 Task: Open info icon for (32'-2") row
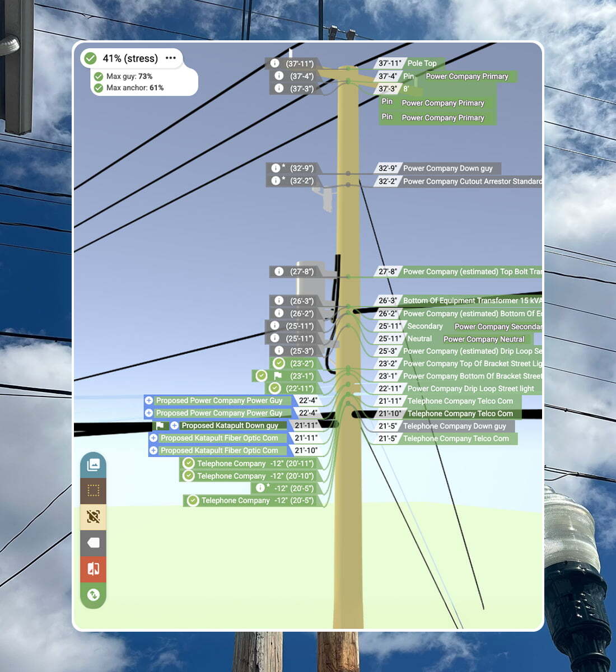point(276,180)
